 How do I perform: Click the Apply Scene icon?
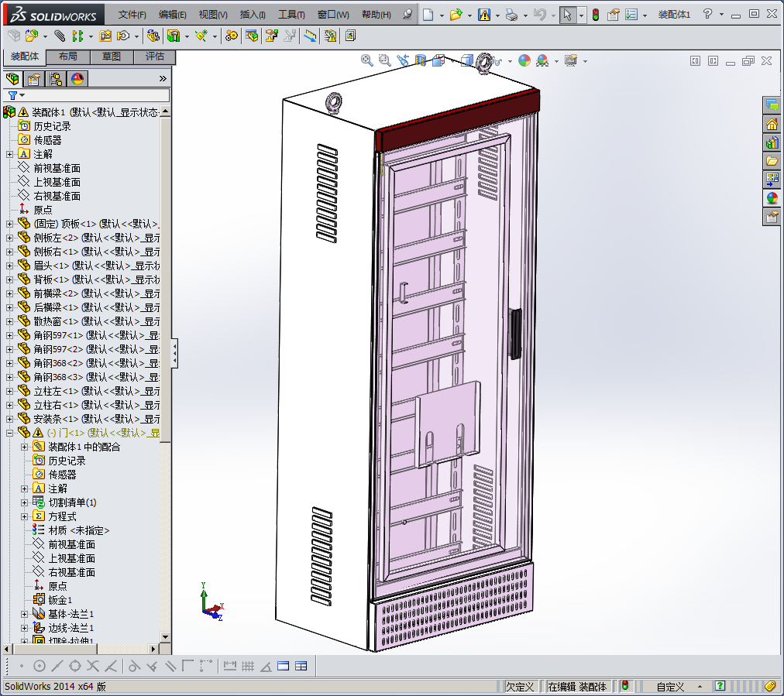click(x=542, y=60)
